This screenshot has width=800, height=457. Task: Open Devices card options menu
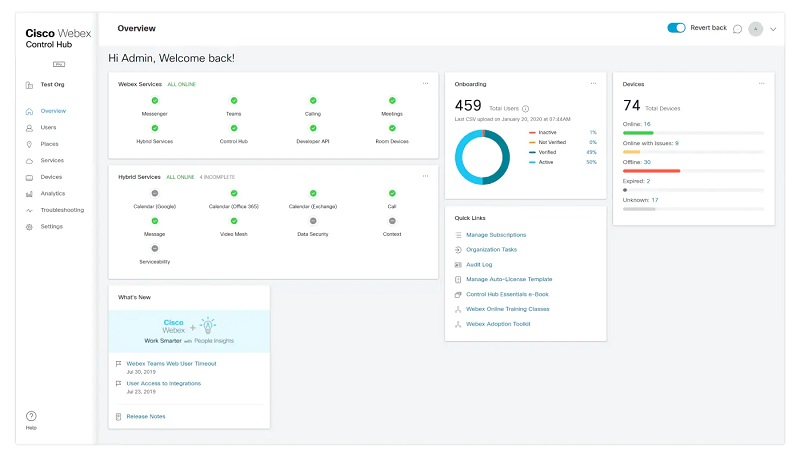(761, 84)
